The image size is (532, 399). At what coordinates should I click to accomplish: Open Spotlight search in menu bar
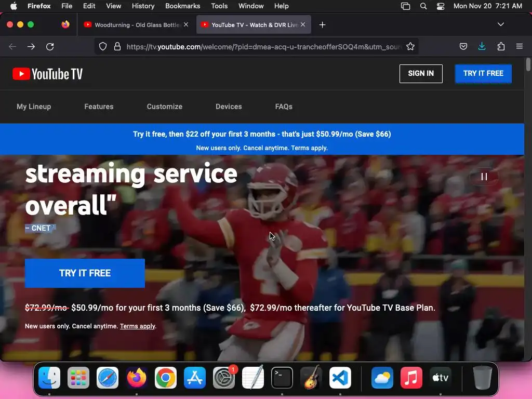(423, 6)
